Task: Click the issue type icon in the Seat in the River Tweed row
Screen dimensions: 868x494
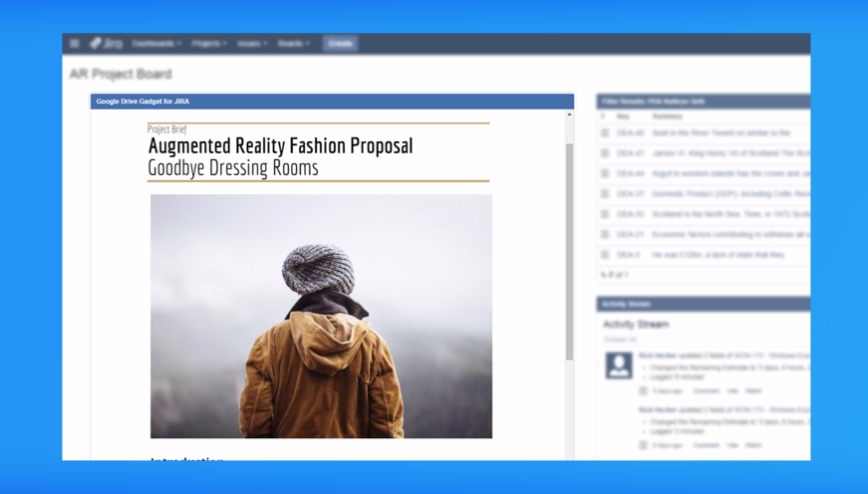Action: [605, 132]
